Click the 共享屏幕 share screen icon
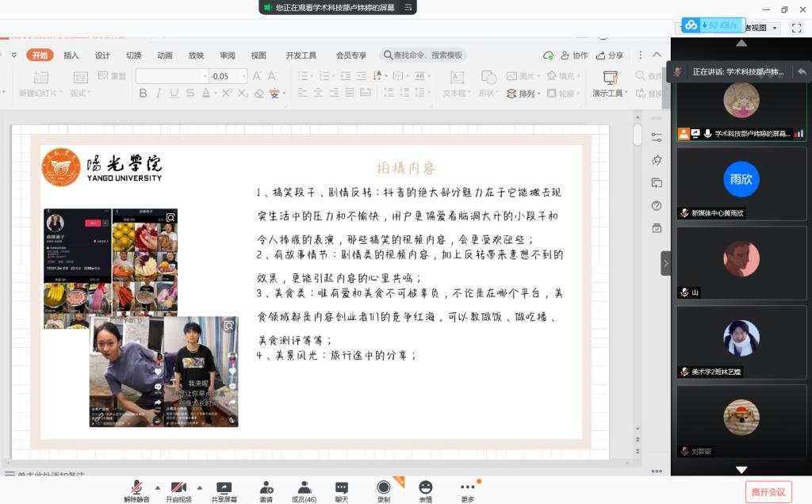The width and height of the screenshot is (812, 504). (x=224, y=487)
